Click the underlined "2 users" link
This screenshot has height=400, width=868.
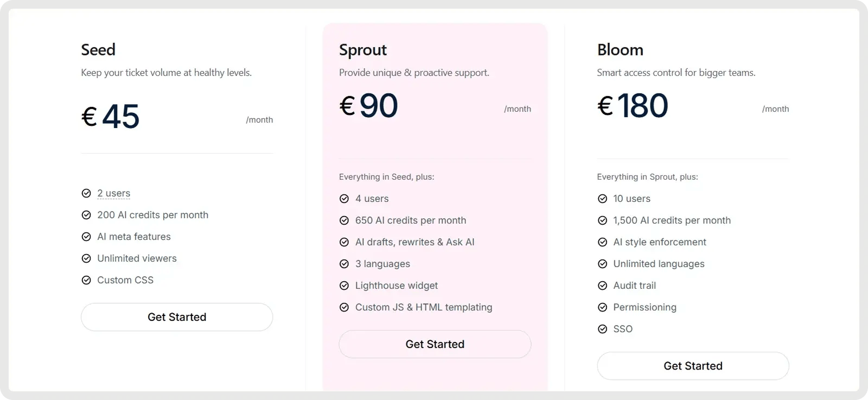(114, 193)
